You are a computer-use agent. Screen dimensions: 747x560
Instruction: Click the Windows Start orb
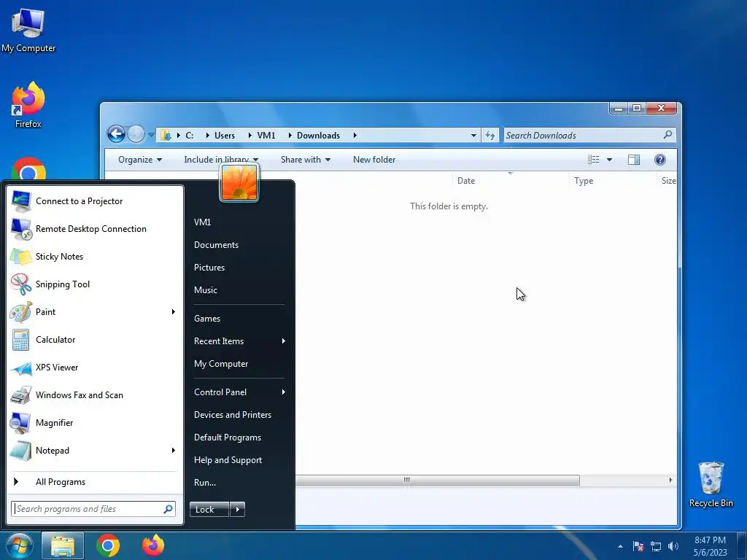(x=19, y=545)
